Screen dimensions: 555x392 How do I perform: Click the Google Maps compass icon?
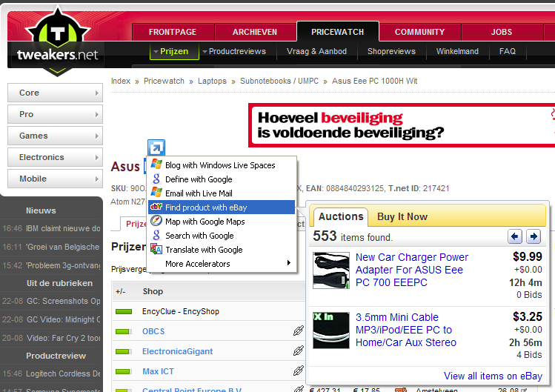tap(156, 221)
